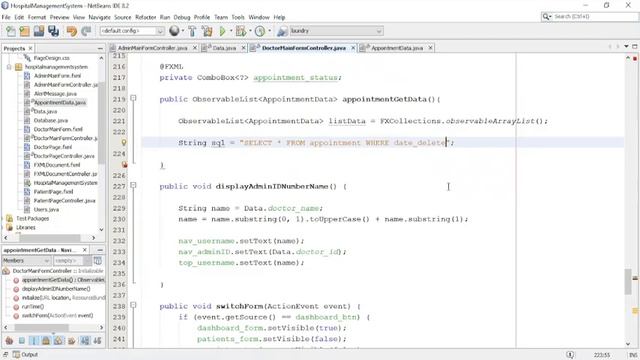
Task: Open the Source menu
Action: pos(122,17)
